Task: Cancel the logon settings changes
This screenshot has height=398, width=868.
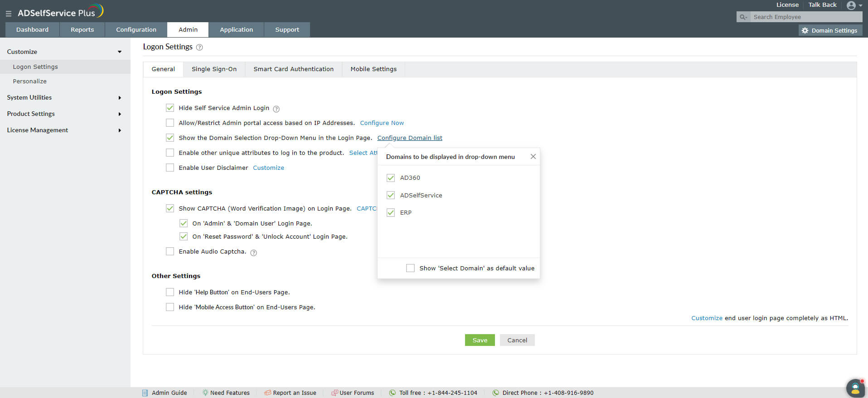Action: pos(517,340)
